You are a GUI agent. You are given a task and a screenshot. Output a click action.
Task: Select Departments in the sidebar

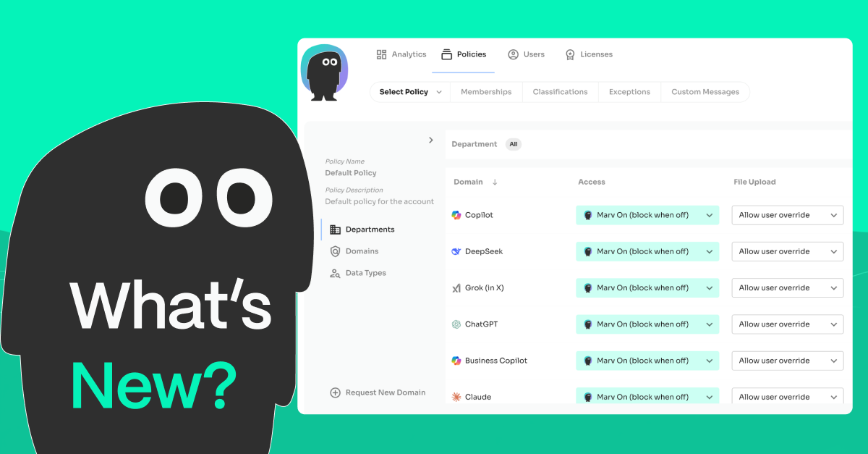click(362, 230)
